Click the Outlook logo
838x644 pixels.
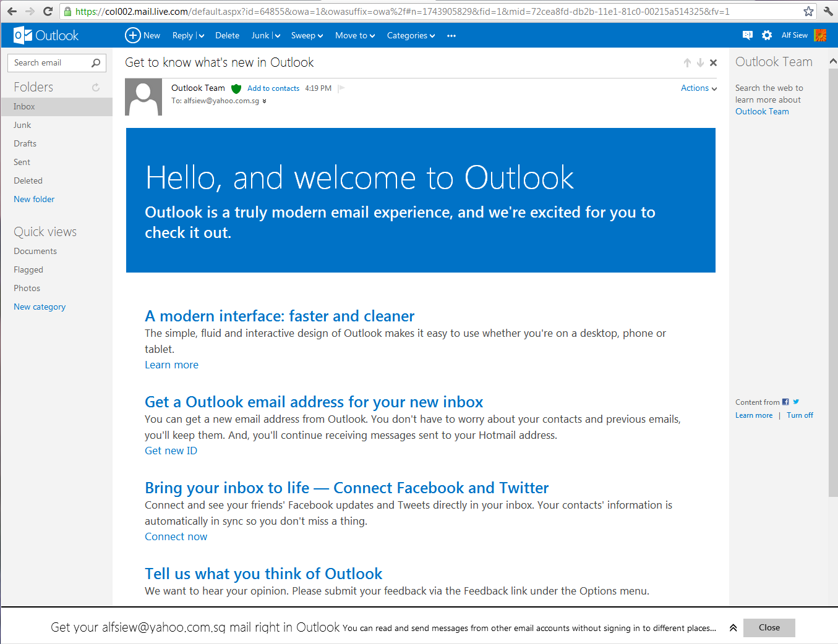46,35
